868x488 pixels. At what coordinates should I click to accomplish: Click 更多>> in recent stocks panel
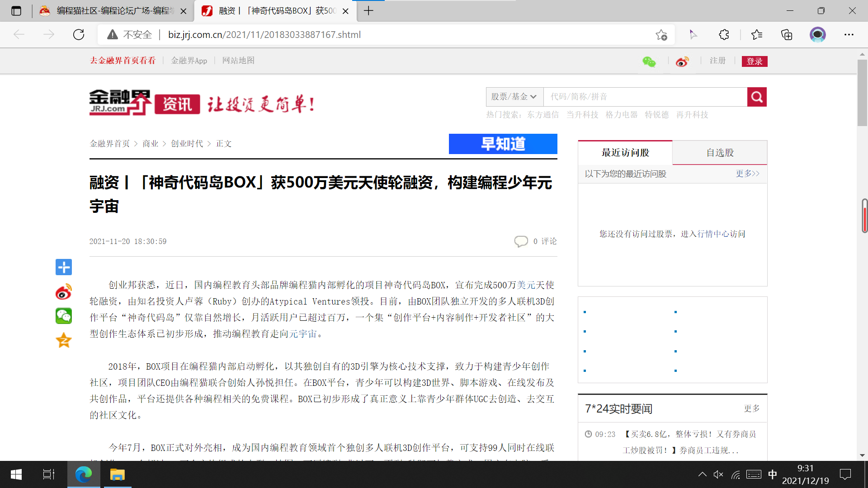coord(748,174)
